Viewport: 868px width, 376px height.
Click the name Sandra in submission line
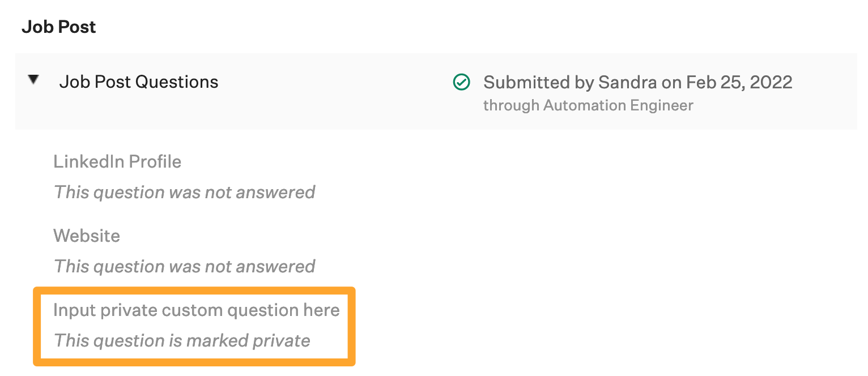point(627,83)
